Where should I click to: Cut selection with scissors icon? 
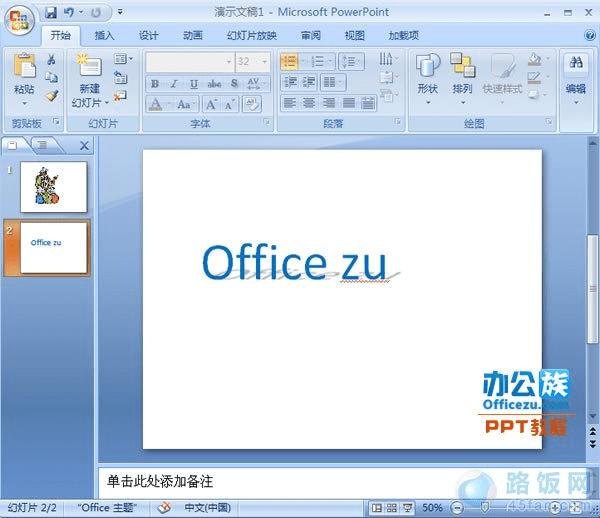pos(51,59)
